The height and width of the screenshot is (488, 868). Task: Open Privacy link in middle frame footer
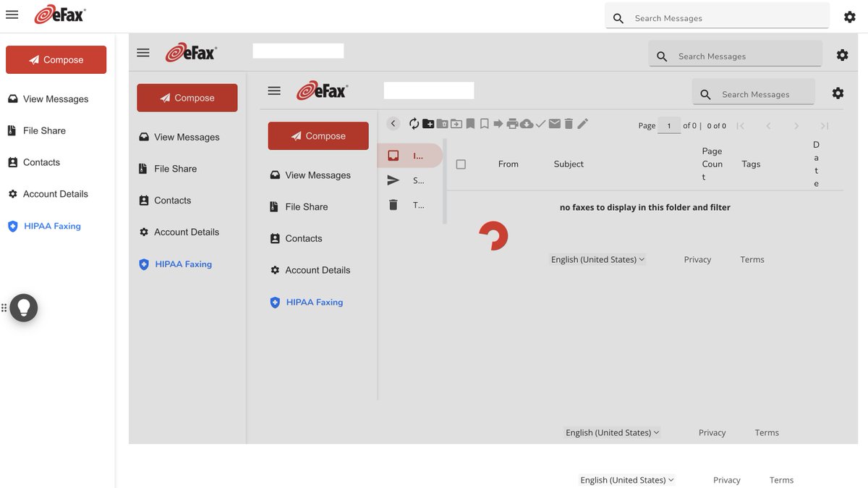tap(712, 432)
